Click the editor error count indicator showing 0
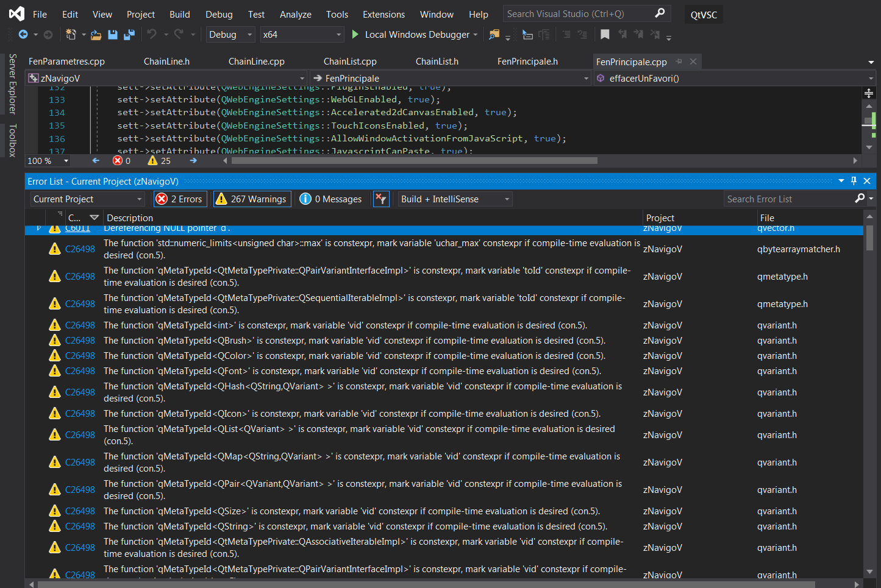881x588 pixels. click(121, 161)
